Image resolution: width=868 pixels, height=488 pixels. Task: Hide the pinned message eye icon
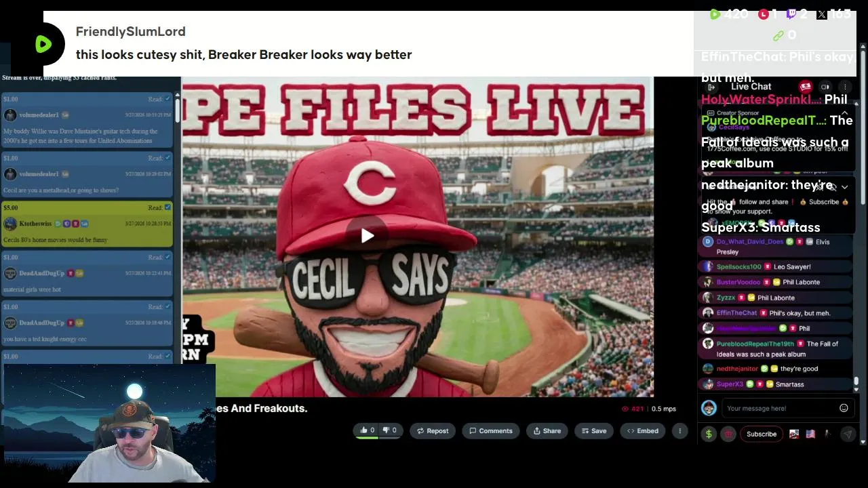click(x=831, y=187)
